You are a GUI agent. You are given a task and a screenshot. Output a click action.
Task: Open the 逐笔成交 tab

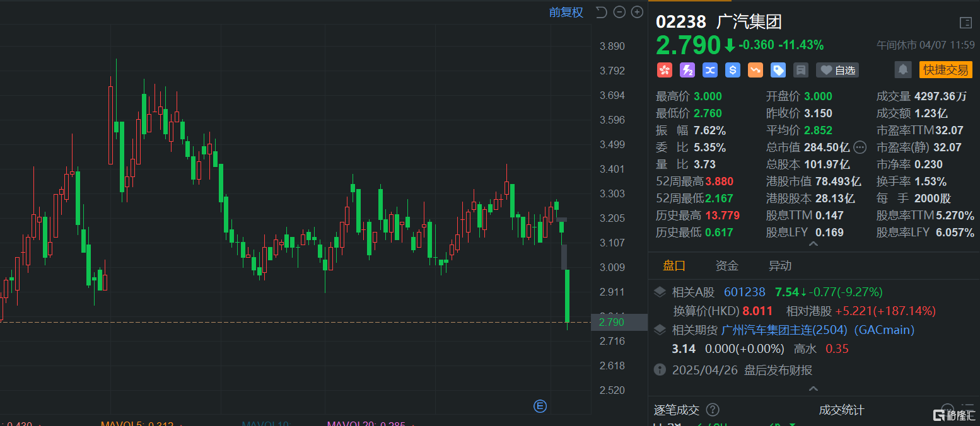tap(677, 410)
